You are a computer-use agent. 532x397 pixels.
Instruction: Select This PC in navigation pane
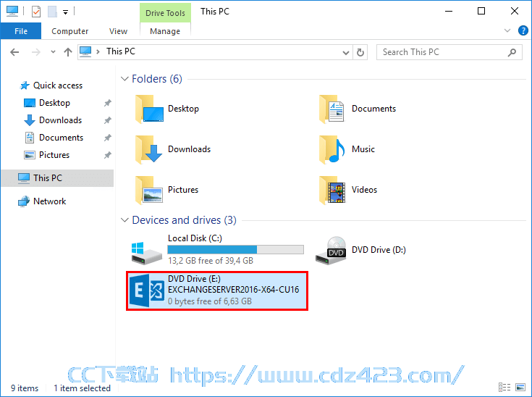(x=57, y=178)
